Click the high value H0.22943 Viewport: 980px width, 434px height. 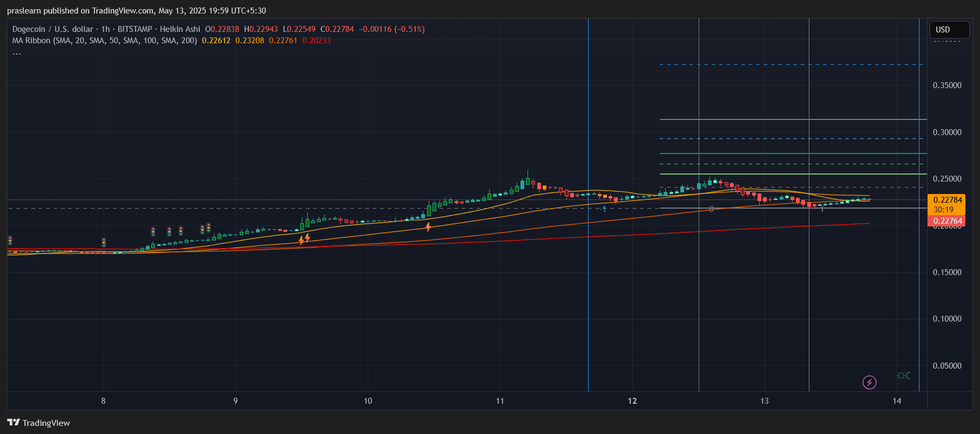pos(261,29)
